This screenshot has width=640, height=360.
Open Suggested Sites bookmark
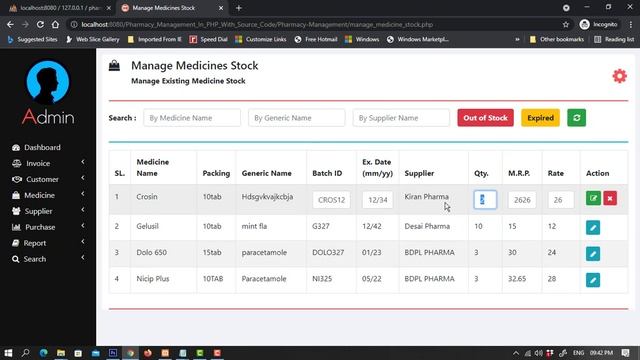click(33, 40)
